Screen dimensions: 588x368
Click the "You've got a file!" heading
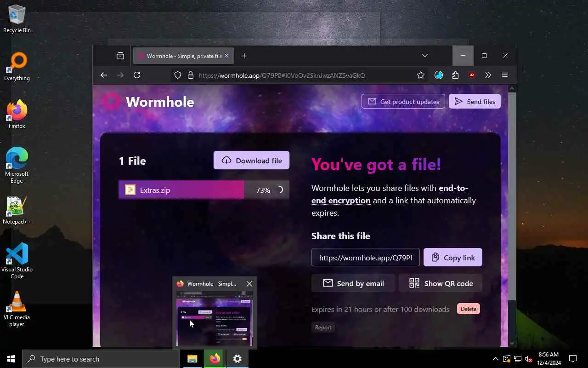tap(376, 164)
